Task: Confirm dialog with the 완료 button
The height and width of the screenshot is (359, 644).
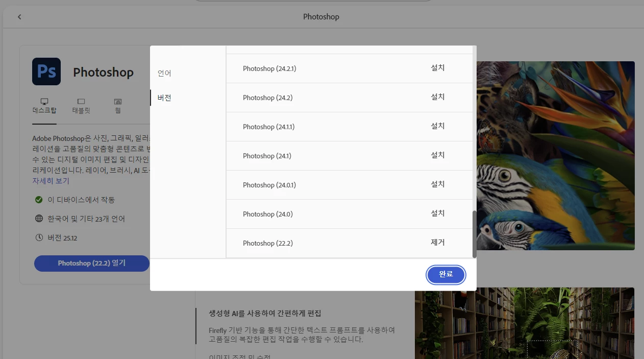Action: click(446, 274)
